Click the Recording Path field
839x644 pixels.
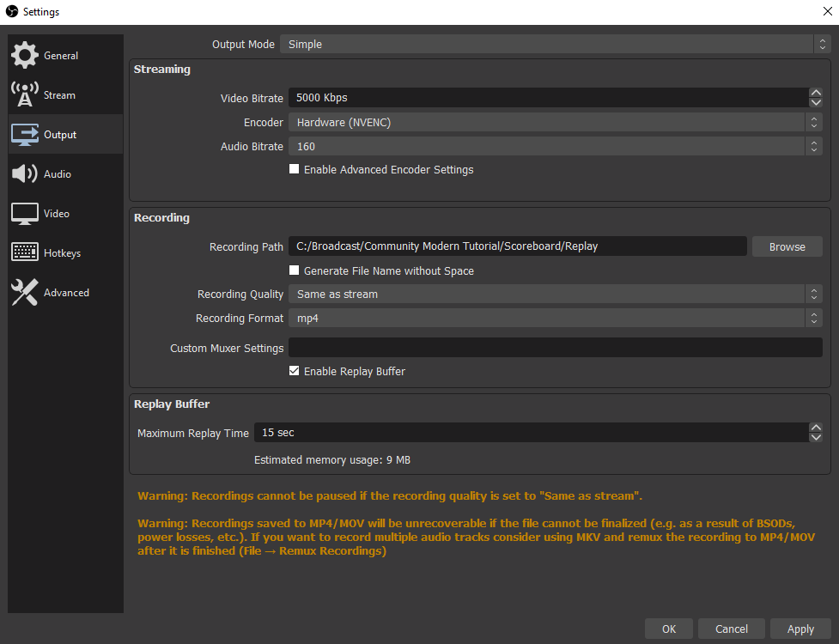[518, 246]
